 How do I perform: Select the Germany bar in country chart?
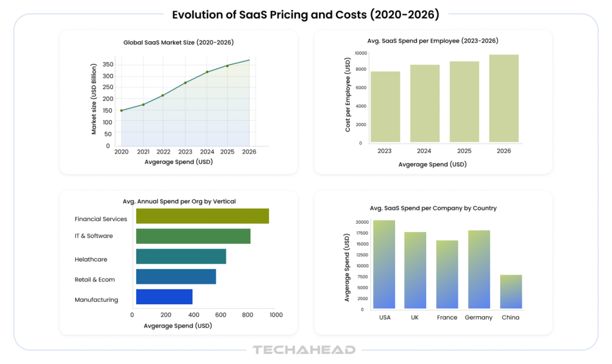pyautogui.click(x=479, y=269)
